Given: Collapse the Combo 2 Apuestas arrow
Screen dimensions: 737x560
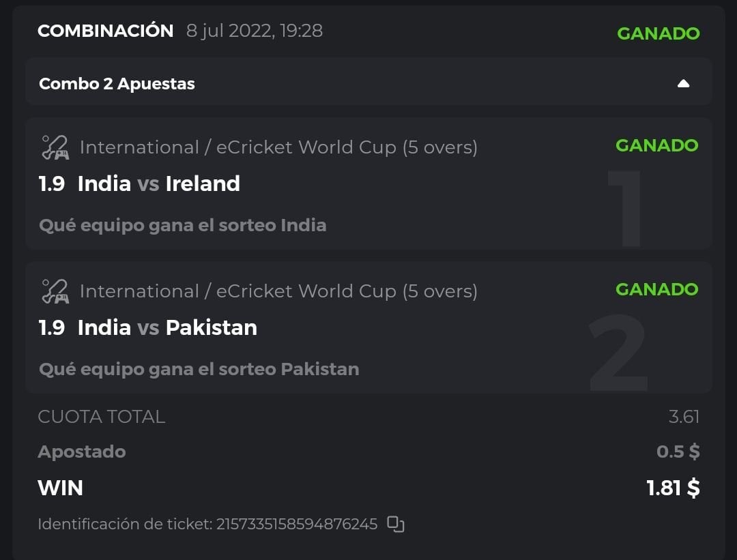Looking at the screenshot, I should click(x=683, y=84).
